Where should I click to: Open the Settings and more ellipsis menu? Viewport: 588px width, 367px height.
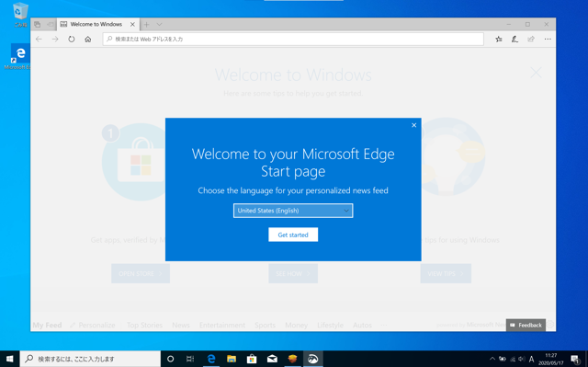pyautogui.click(x=548, y=39)
